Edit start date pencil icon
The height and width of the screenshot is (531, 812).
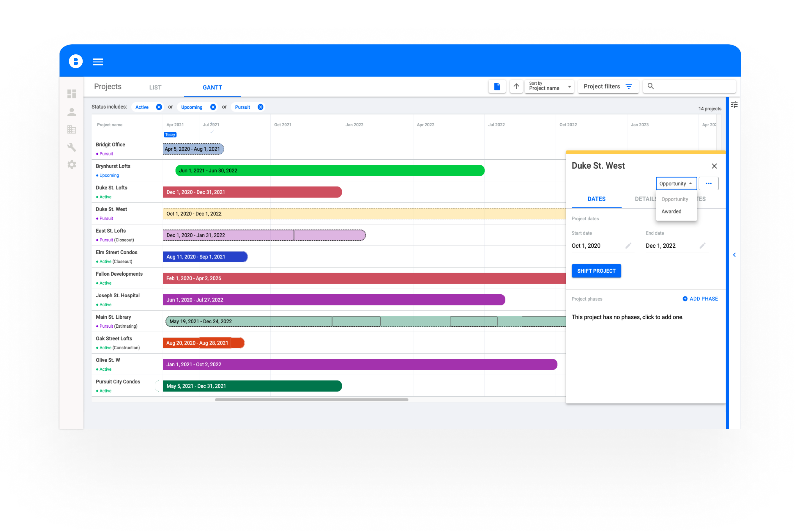point(628,246)
